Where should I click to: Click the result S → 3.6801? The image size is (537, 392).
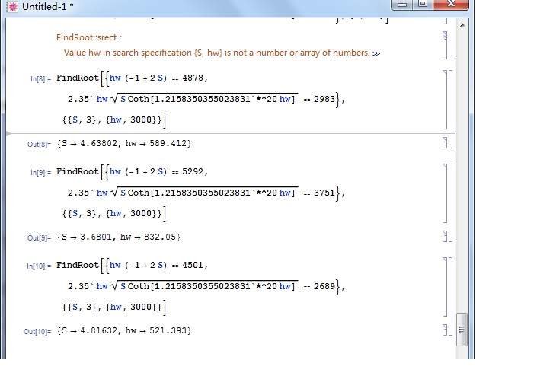86,237
